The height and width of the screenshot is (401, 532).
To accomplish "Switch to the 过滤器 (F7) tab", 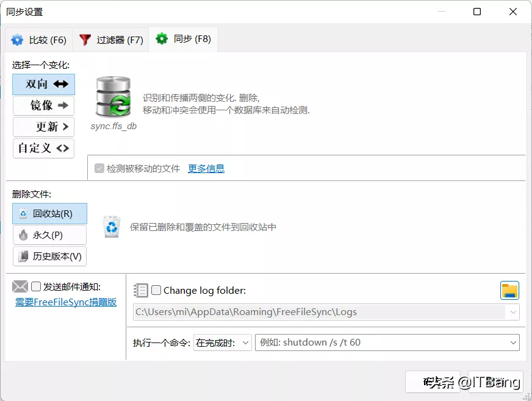I will coord(112,40).
